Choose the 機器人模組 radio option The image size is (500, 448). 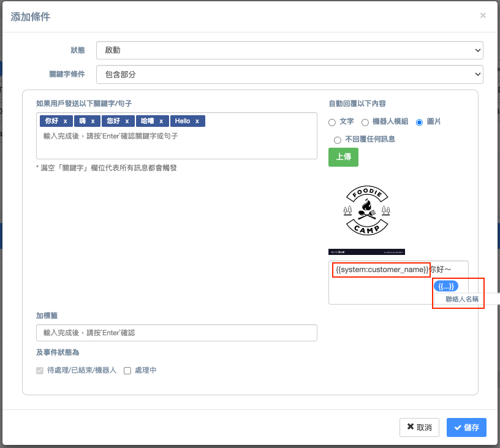365,123
